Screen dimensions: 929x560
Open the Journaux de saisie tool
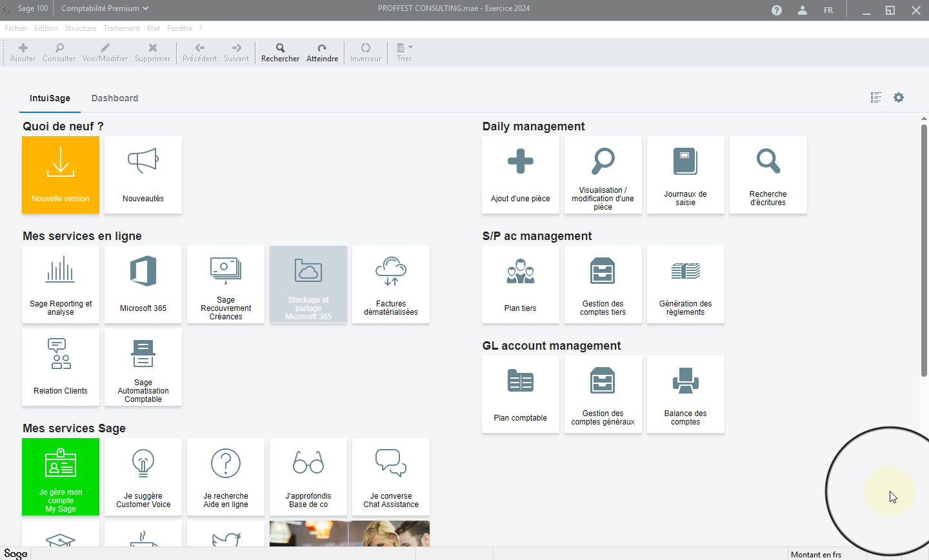coord(685,175)
